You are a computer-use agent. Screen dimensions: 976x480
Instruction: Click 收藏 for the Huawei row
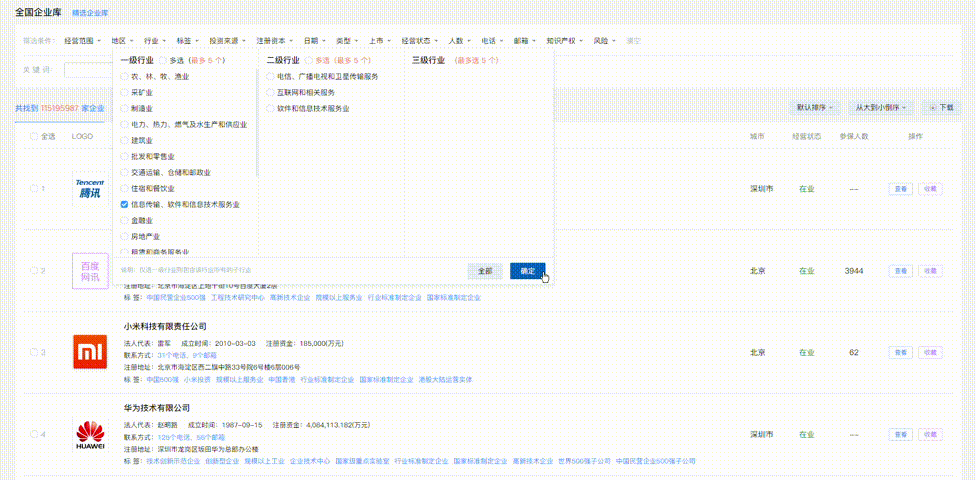931,435
